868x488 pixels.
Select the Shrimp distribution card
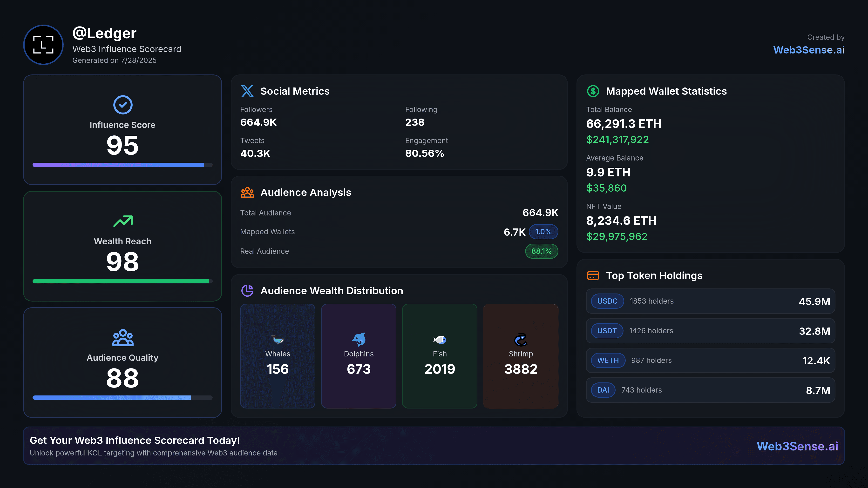point(521,356)
